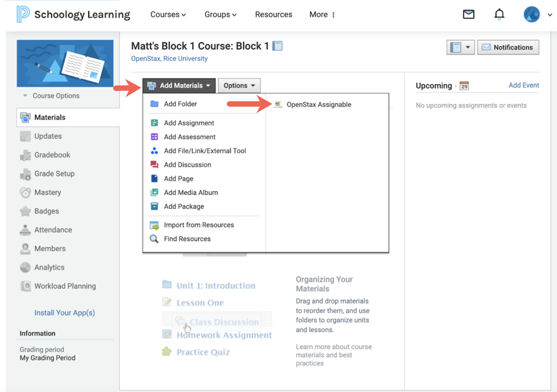Screen dimensions: 557x392
Task: Open the Groups menu
Action: click(220, 15)
